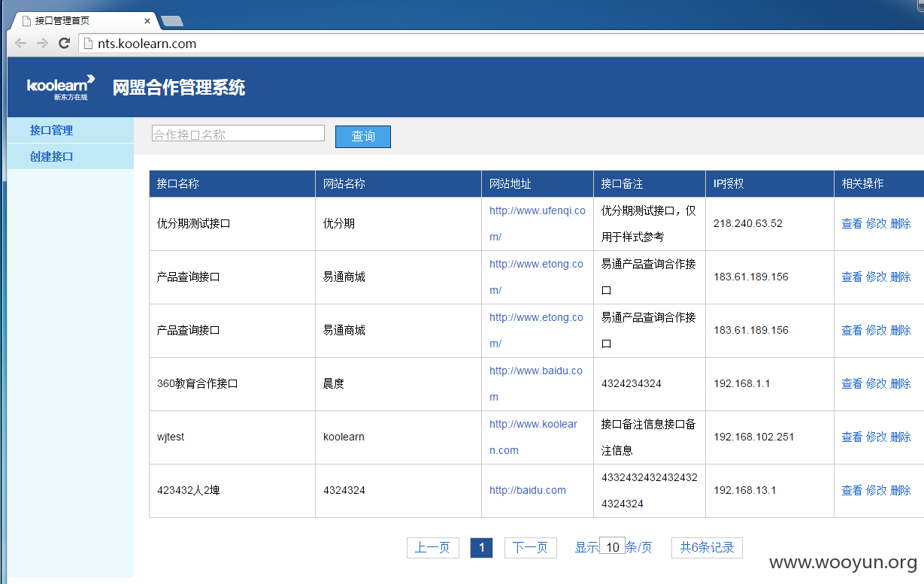Click 查看 for wjtest row

(852, 437)
